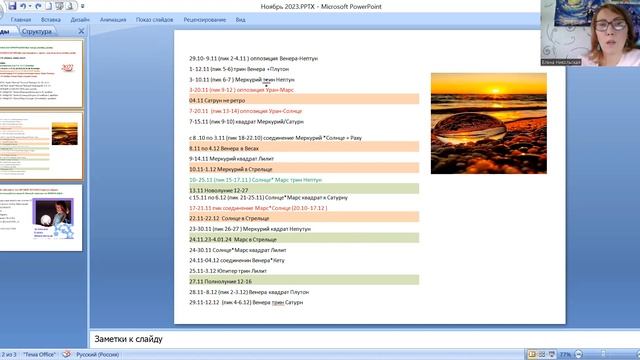Click the line 28.11-8.12 Венера квадрат Плутон
This screenshot has width=640, height=360.
(249, 292)
